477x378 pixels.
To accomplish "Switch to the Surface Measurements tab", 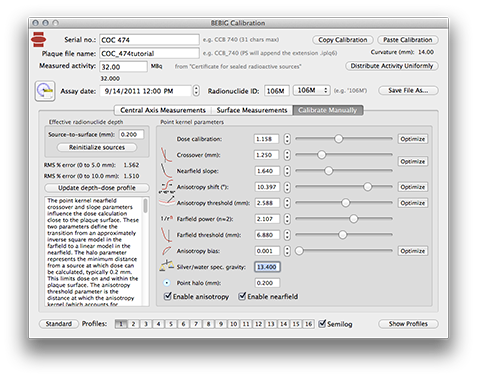I will [x=252, y=110].
